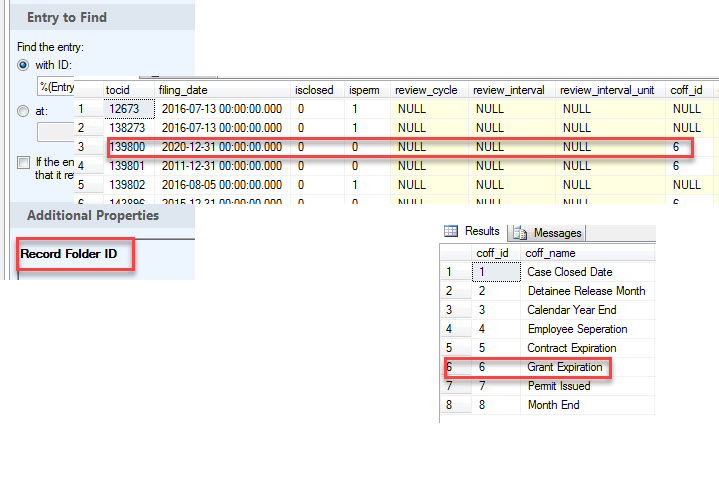Select the 'with ID' radio button
Screen dimensions: 719x502
point(23,65)
